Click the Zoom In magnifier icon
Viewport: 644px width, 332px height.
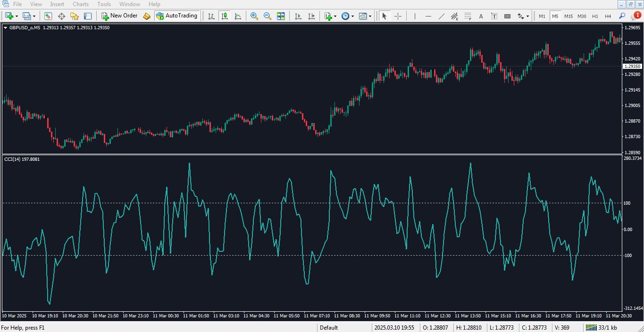click(254, 16)
